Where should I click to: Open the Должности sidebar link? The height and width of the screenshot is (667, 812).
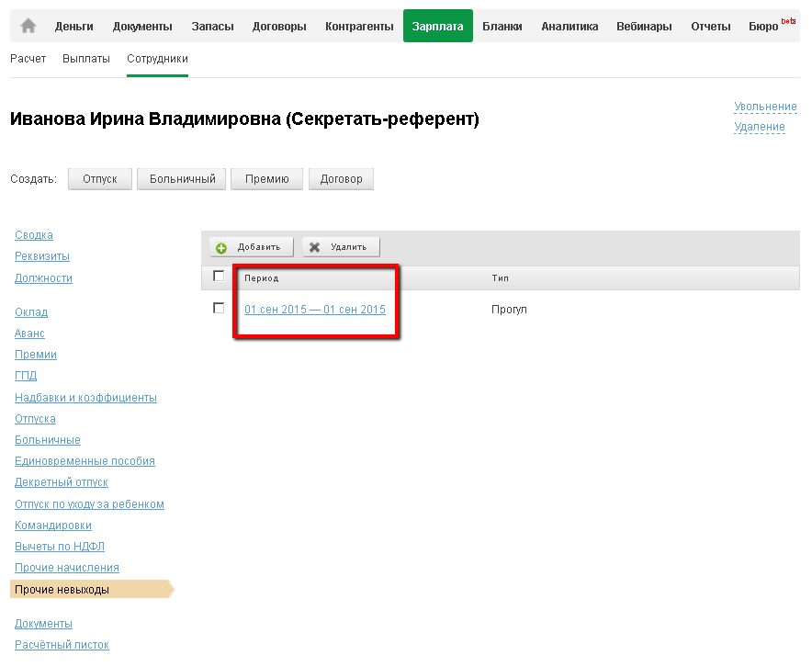(x=43, y=278)
